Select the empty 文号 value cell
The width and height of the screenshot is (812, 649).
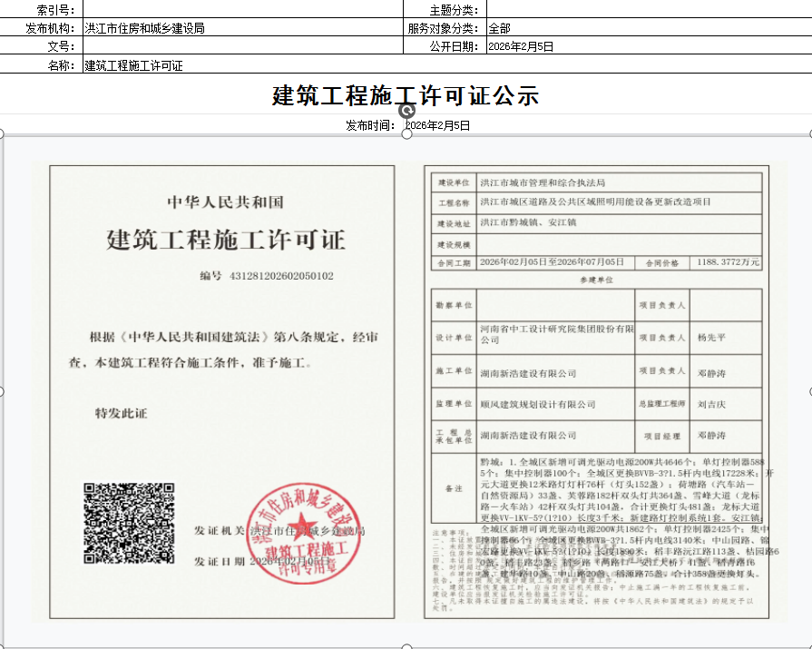242,46
